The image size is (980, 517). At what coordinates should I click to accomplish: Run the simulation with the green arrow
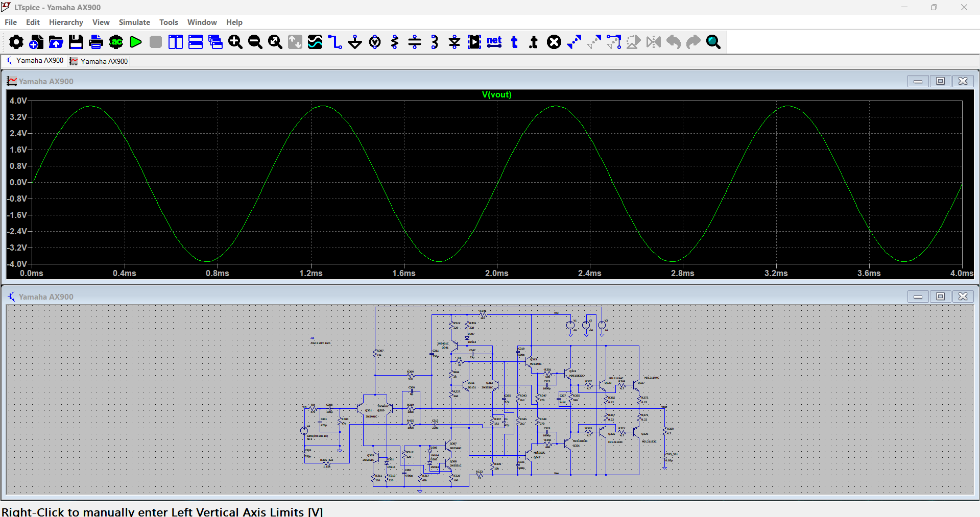click(136, 42)
